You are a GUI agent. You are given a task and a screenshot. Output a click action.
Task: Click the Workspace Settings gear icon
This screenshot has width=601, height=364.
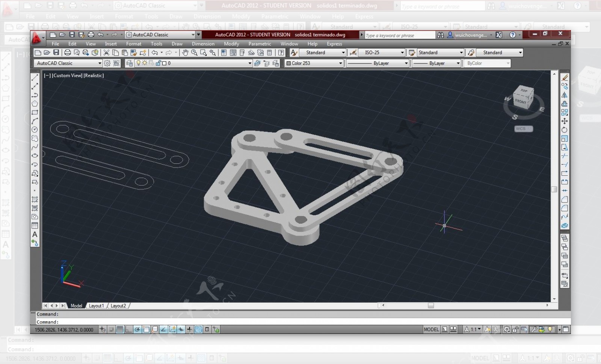(x=107, y=63)
